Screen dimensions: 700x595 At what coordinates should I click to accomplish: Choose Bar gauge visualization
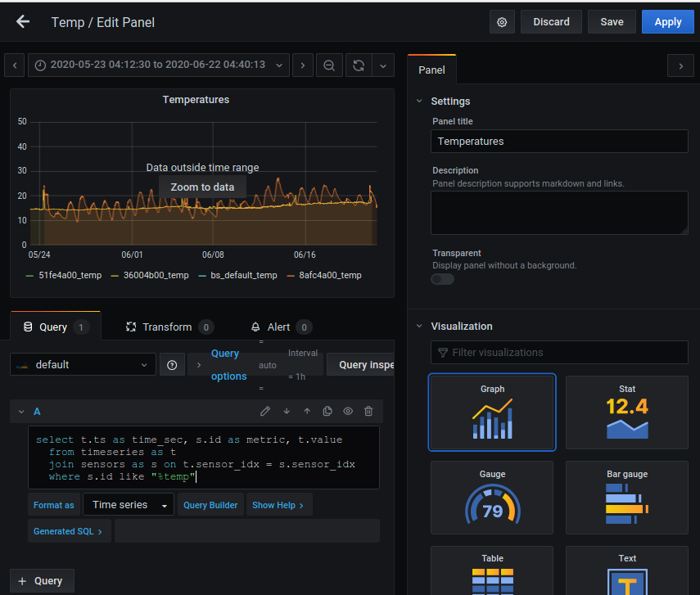point(627,498)
